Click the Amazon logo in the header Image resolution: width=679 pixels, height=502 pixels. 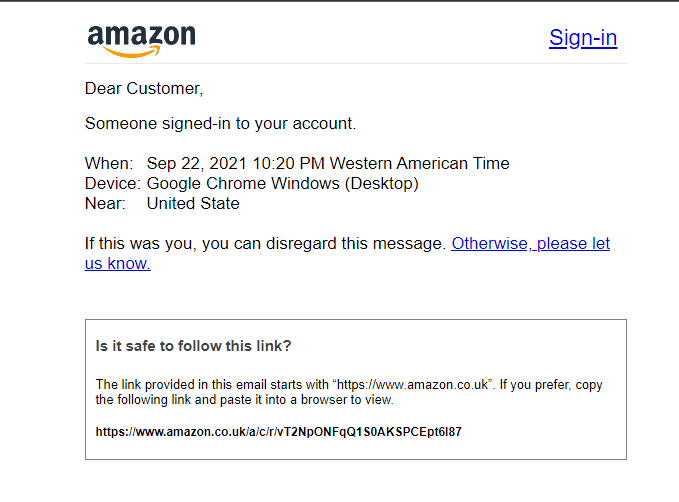click(x=141, y=37)
